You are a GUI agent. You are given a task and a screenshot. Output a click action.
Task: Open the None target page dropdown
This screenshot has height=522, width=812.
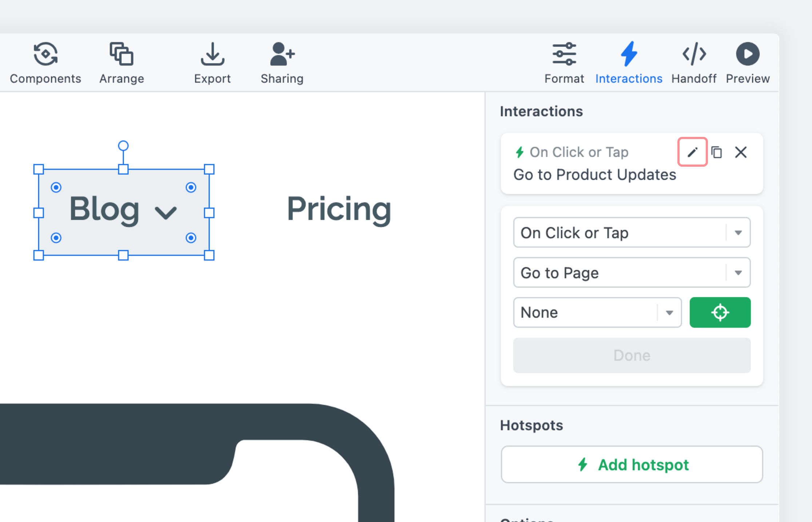597,313
